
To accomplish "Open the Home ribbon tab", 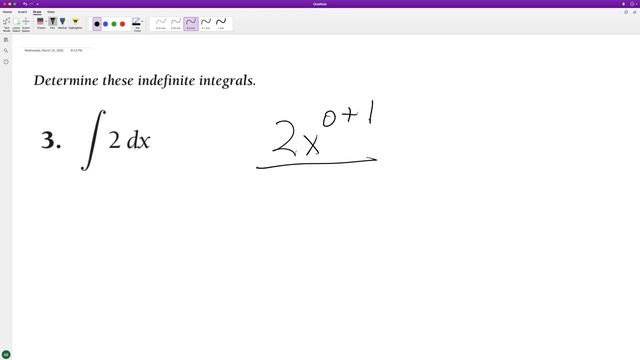I will point(7,12).
